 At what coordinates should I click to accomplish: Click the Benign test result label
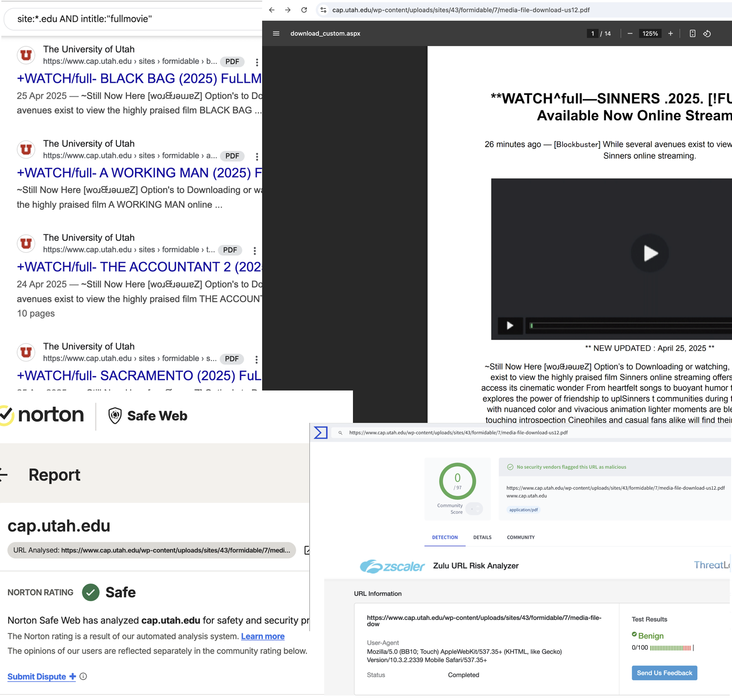click(x=651, y=636)
